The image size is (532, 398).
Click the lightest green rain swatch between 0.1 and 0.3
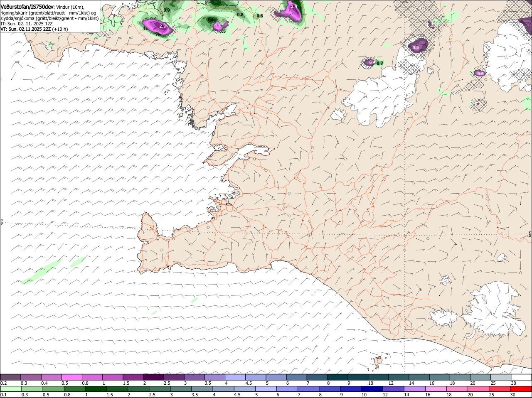pyautogui.click(x=11, y=389)
